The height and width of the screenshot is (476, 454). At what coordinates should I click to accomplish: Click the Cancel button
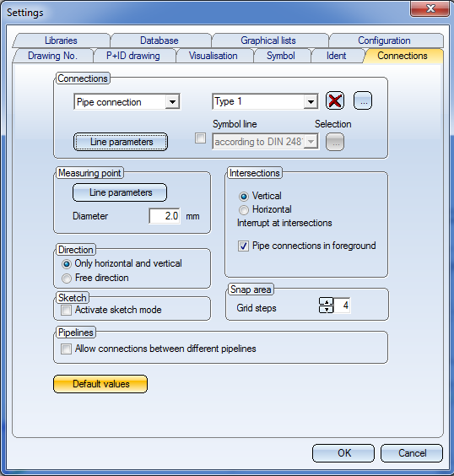pyautogui.click(x=412, y=453)
